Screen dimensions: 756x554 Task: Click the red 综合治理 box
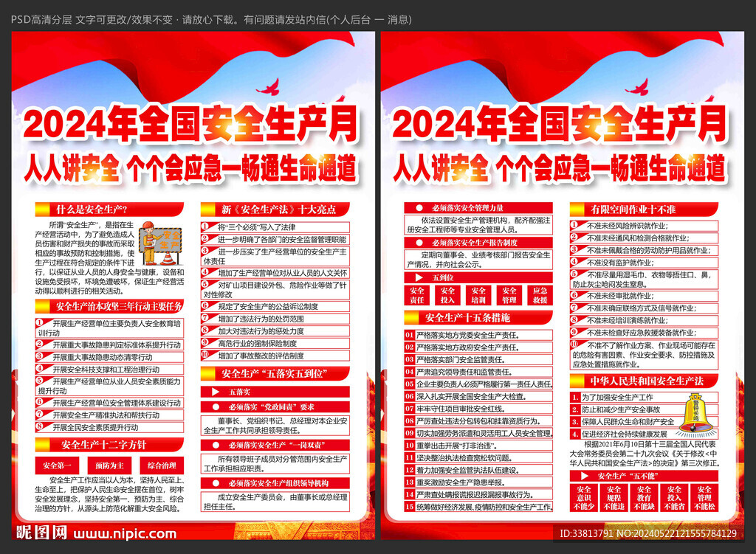(x=162, y=465)
